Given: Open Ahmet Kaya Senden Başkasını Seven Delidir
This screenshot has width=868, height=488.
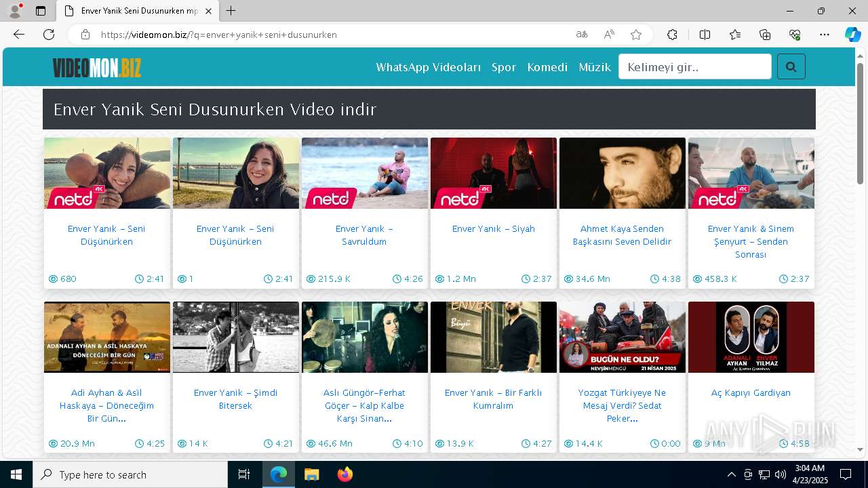Looking at the screenshot, I should 622,235.
